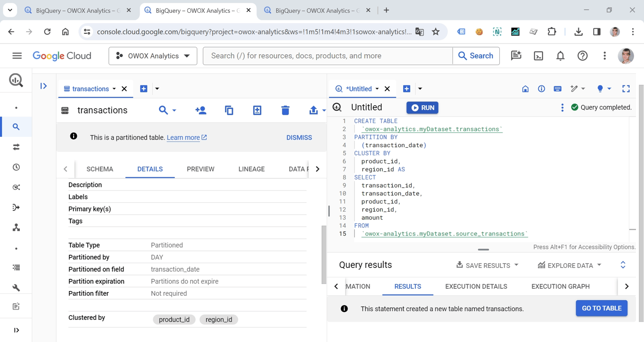Image resolution: width=644 pixels, height=342 pixels.
Task: Dismiss the partitioned table notice
Action: pos(299,138)
